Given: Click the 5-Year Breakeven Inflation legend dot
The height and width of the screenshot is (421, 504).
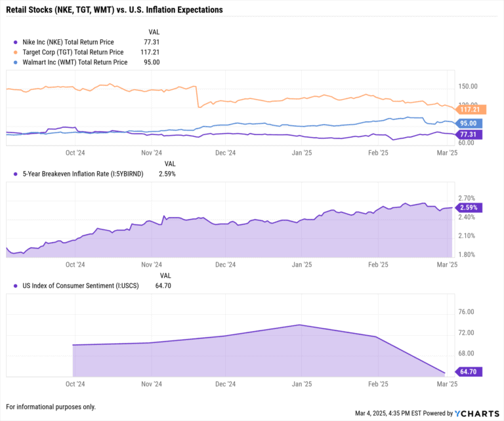Looking at the screenshot, I should [x=16, y=174].
